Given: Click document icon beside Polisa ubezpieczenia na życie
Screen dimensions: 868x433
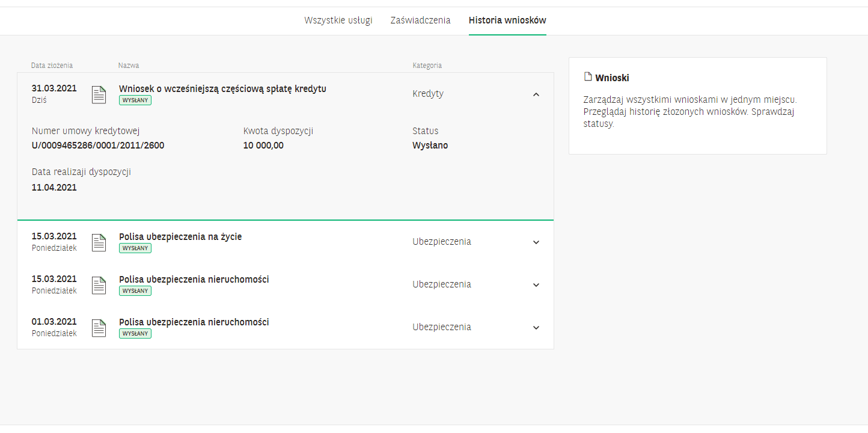Looking at the screenshot, I should [99, 242].
